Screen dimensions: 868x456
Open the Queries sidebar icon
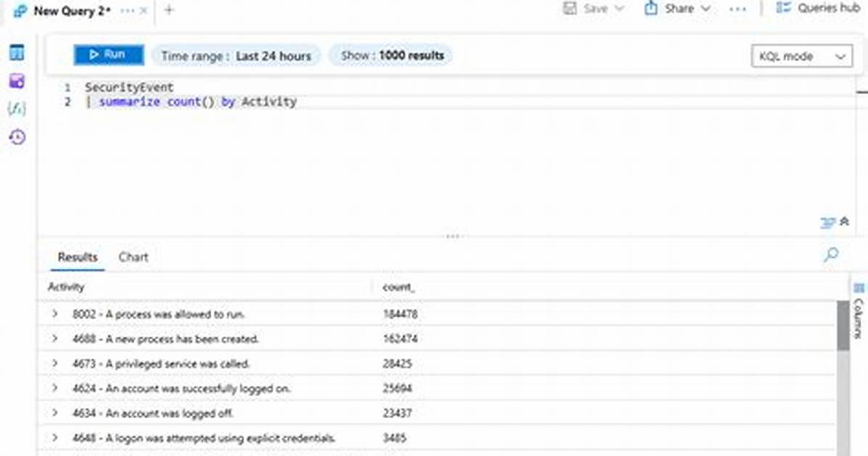click(17, 81)
